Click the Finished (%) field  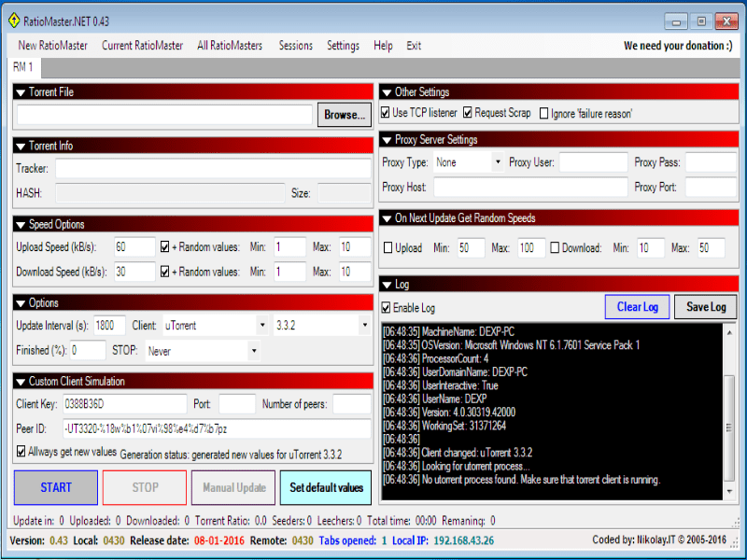88,351
